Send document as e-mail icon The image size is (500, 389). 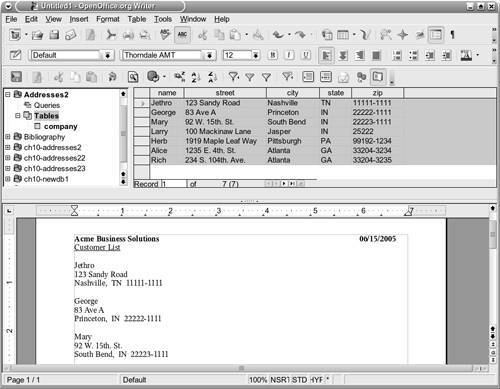coord(71,35)
